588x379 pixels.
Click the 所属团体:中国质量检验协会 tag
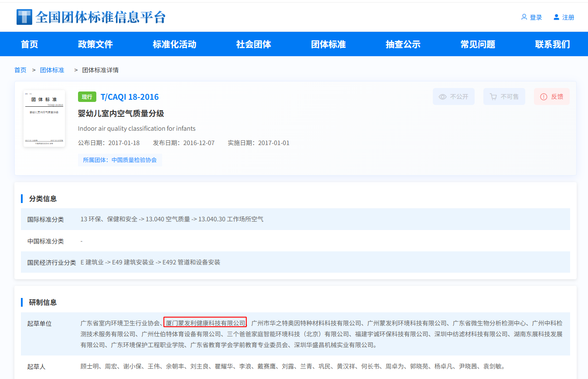[120, 160]
